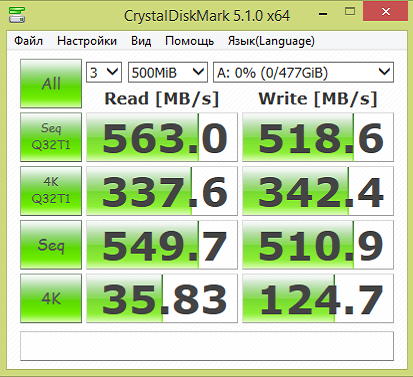Close the CrystalDiskMark window

(386, 12)
